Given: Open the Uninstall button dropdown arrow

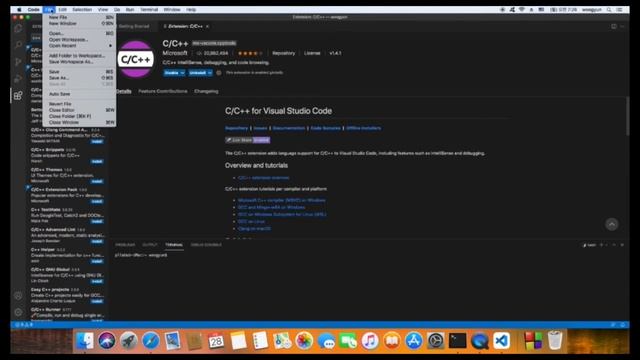Looking at the screenshot, I should (210, 73).
